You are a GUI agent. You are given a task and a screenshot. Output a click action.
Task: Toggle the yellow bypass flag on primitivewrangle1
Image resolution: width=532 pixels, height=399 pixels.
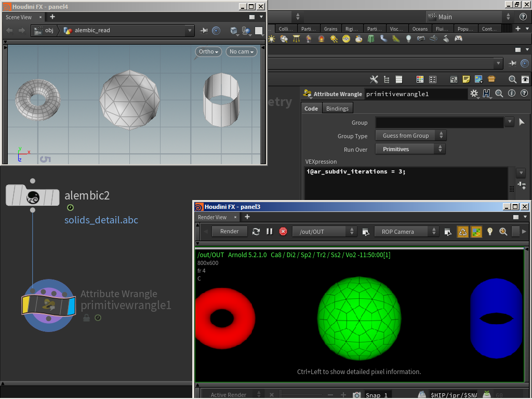(25, 304)
